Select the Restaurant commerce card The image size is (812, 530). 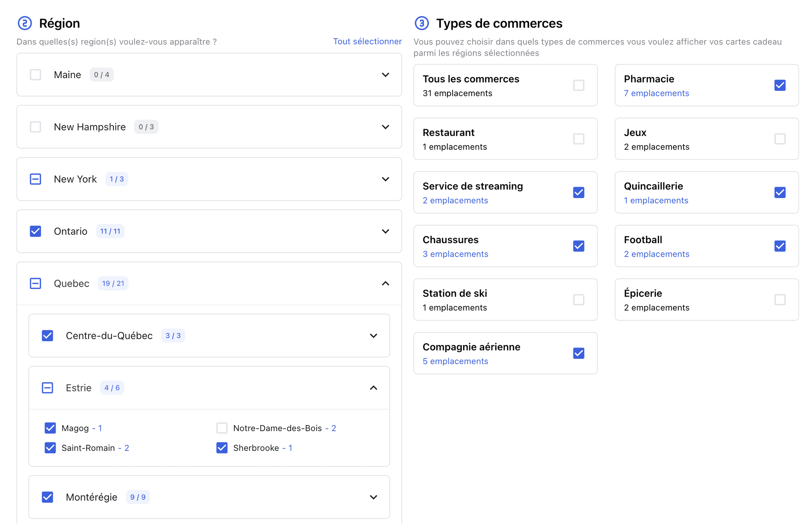505,139
